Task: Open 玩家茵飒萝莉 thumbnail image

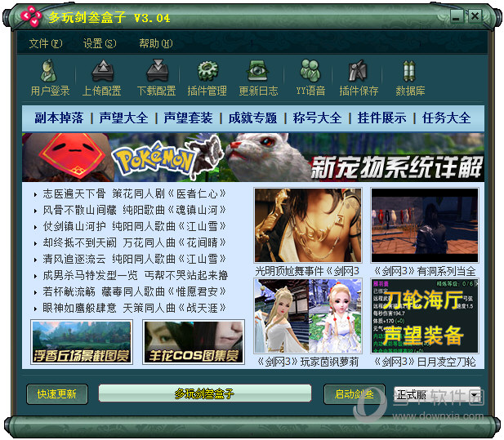Action: point(308,316)
